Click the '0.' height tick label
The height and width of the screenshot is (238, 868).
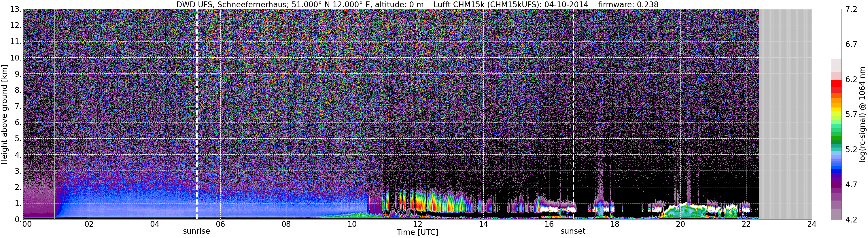click(x=18, y=220)
